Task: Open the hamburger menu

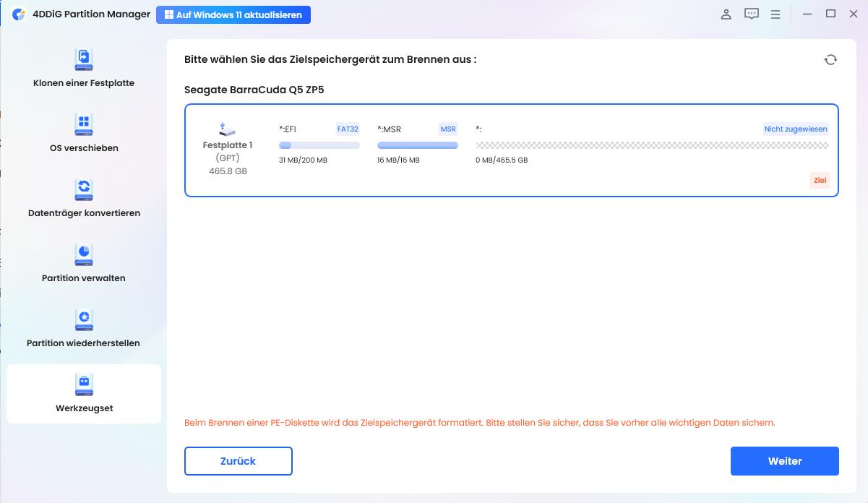Action: [x=775, y=13]
